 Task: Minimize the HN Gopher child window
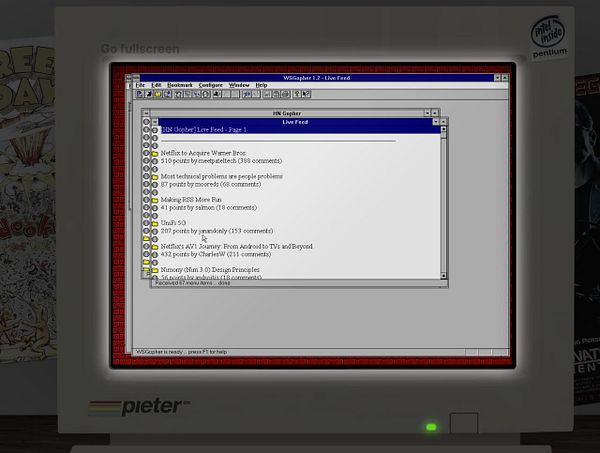click(x=427, y=113)
